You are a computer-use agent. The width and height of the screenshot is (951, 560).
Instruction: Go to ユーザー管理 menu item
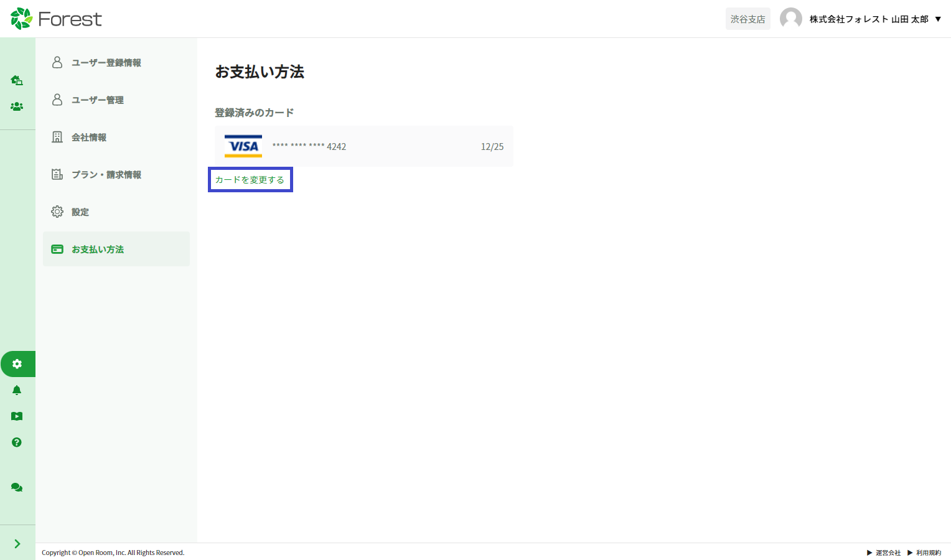[x=97, y=100]
